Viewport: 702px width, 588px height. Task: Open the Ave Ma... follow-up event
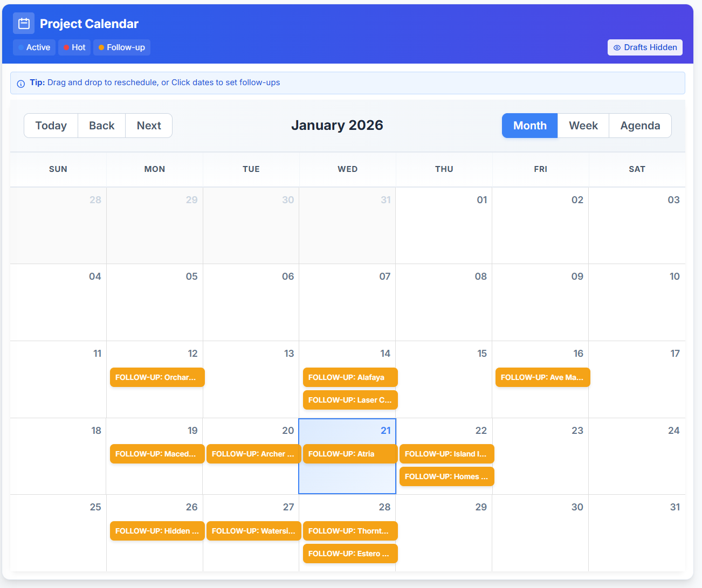[542, 377]
